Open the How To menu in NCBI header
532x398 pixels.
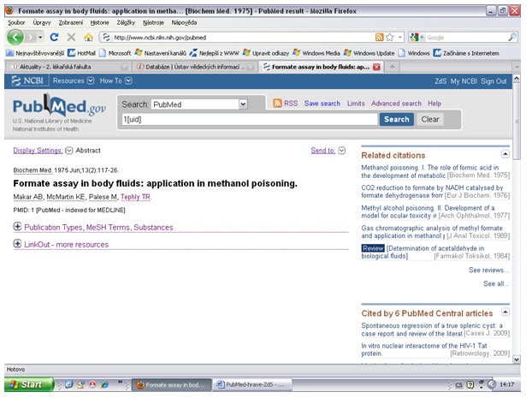coord(115,80)
